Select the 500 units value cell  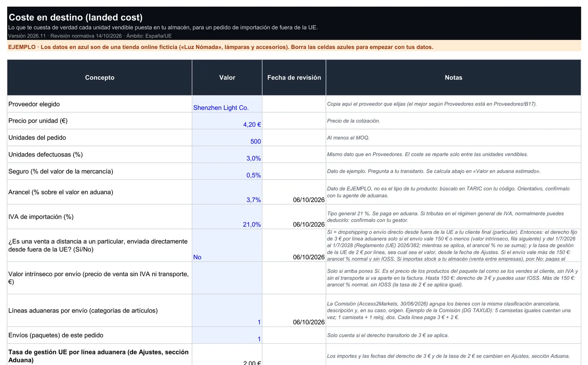click(227, 138)
